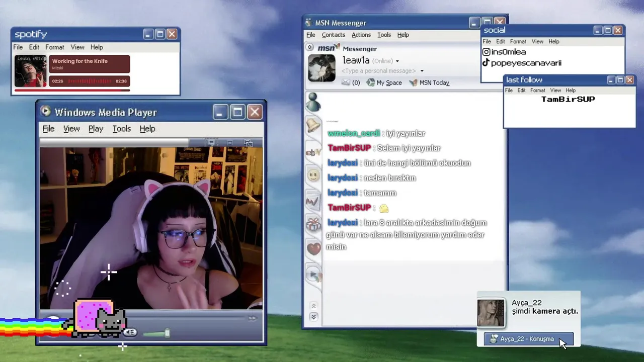Click the personal message input field

click(x=379, y=71)
